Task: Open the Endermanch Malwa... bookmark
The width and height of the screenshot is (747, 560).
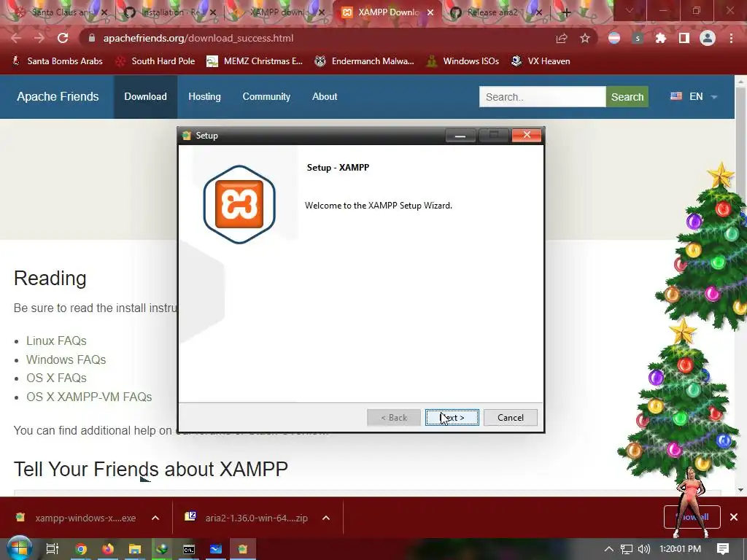Action: point(365,61)
